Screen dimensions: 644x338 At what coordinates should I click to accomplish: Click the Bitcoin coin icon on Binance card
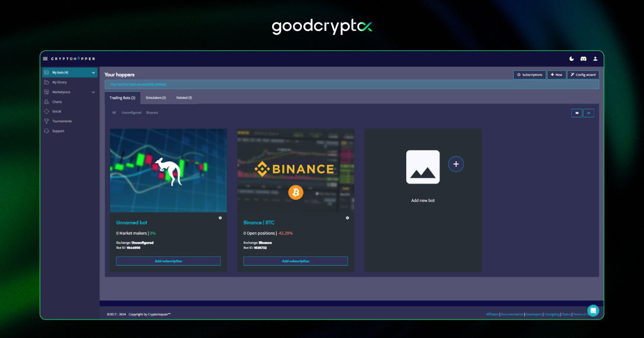296,192
